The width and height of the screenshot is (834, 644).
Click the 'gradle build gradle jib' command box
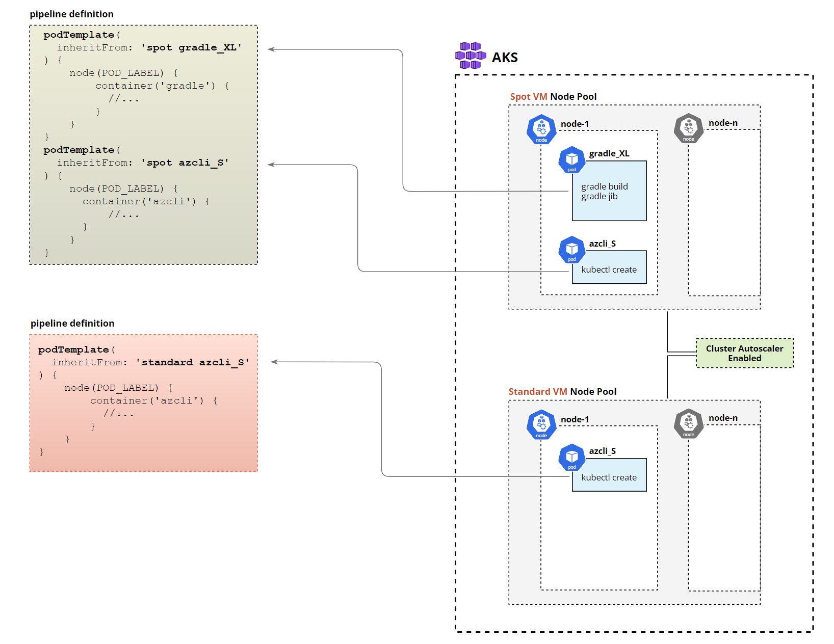click(609, 191)
